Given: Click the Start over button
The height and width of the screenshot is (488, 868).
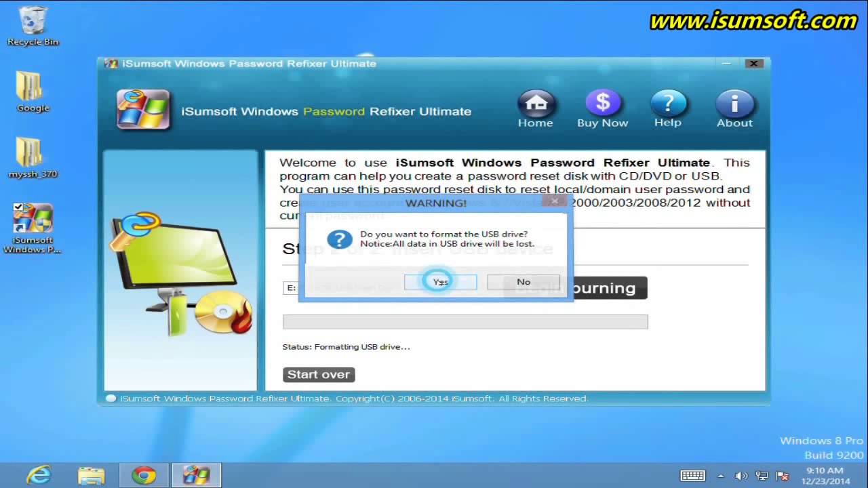Looking at the screenshot, I should pos(319,374).
